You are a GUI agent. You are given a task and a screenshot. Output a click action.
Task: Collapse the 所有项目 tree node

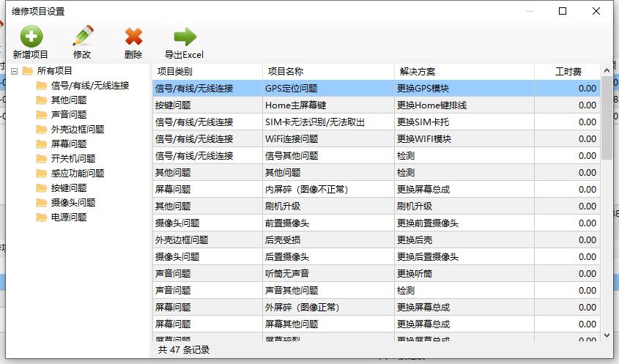click(x=14, y=71)
